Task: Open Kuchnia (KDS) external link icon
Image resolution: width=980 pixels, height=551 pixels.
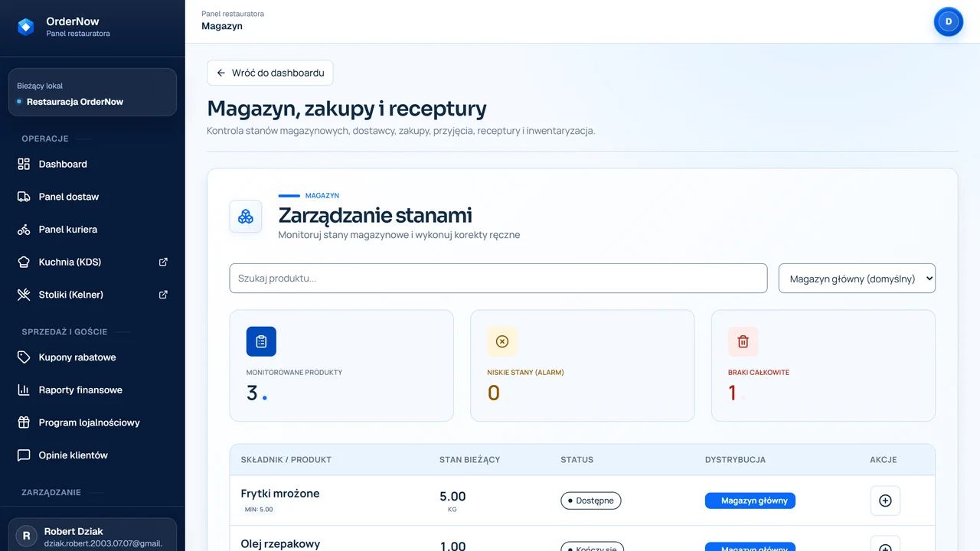Action: (x=163, y=262)
